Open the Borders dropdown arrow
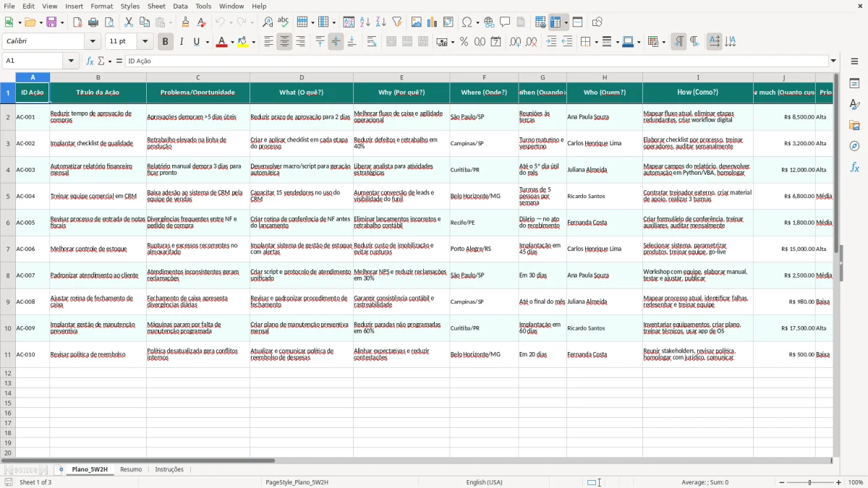This screenshot has height=488, width=868. point(596,42)
